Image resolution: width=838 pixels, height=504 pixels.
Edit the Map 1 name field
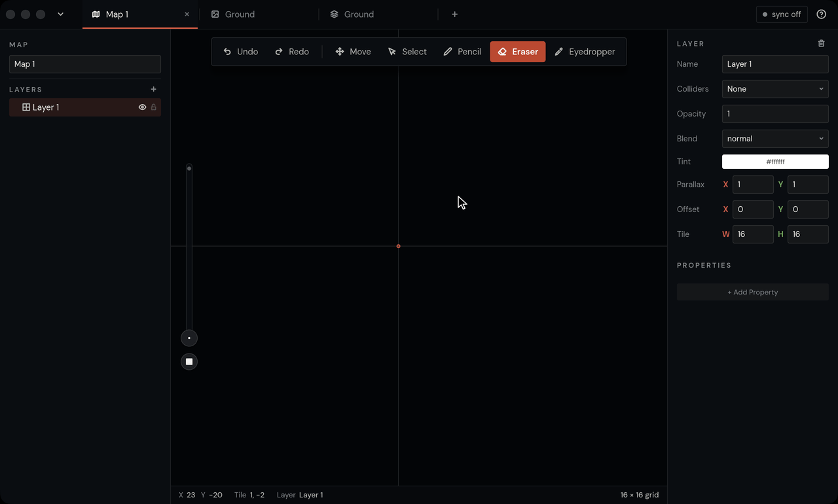point(85,64)
